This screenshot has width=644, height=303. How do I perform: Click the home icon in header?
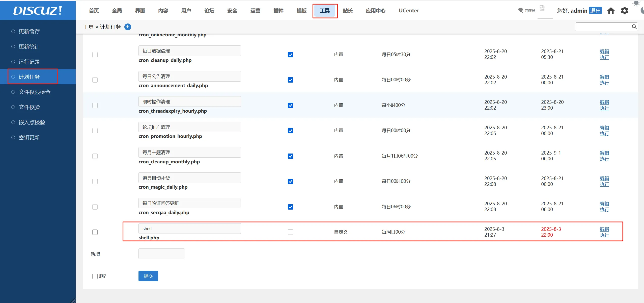(x=611, y=11)
